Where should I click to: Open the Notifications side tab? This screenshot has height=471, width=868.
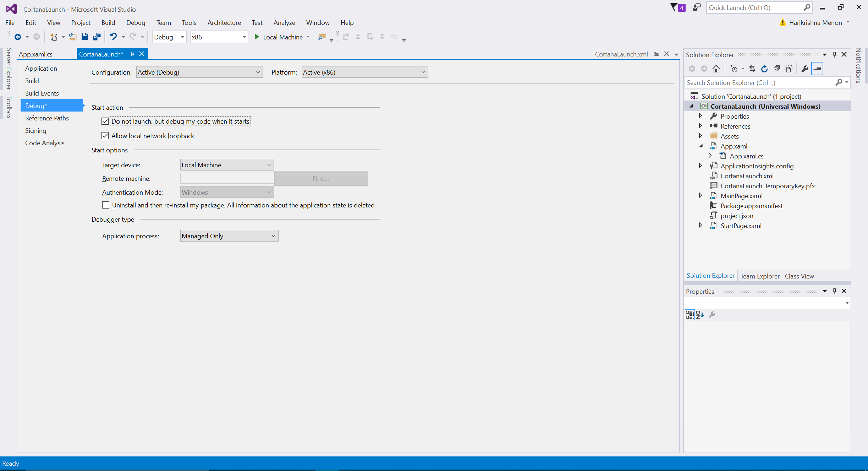[x=858, y=66]
